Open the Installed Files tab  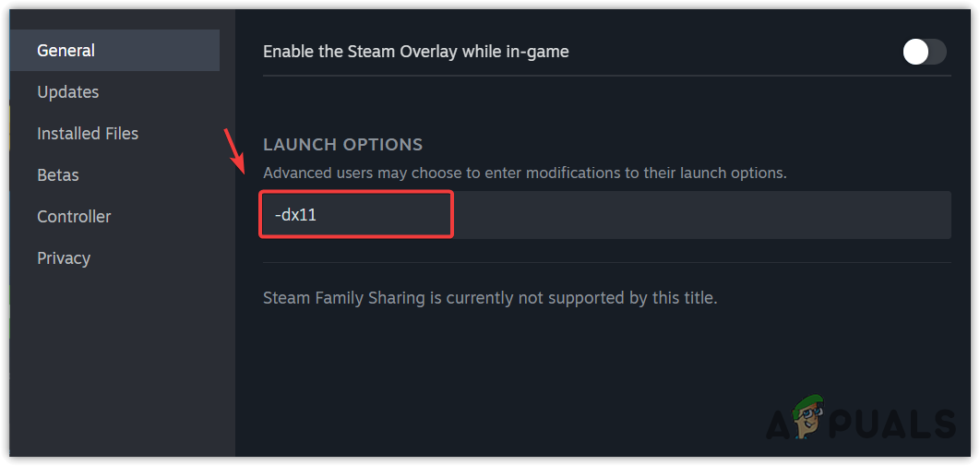(x=88, y=134)
